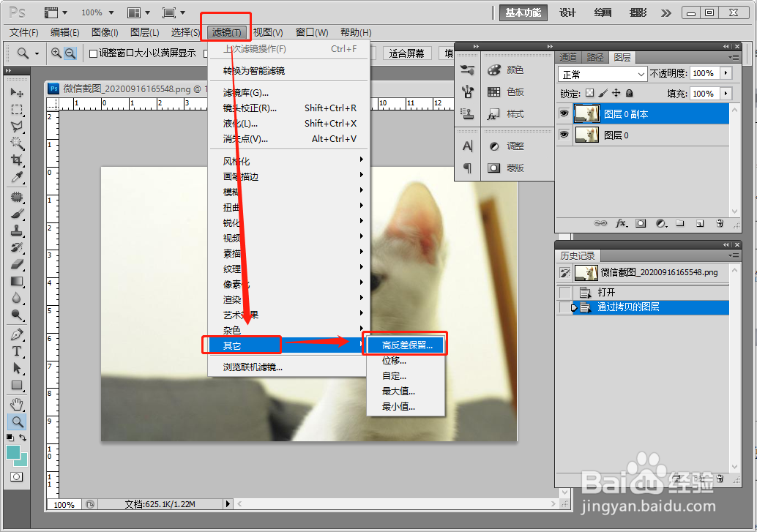This screenshot has width=757, height=532.
Task: Select the Clone Stamp tool
Action: point(17,231)
